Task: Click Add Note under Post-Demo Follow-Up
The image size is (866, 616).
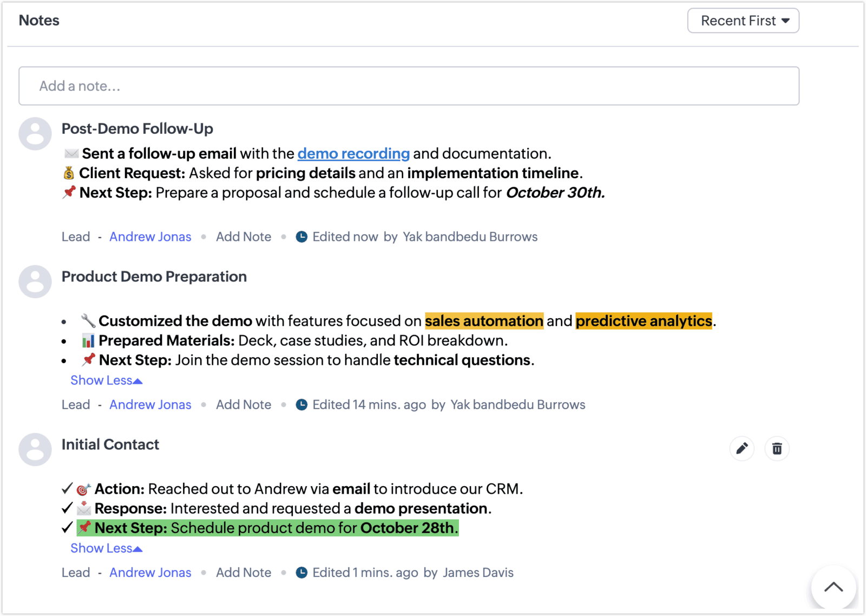Action: (244, 237)
